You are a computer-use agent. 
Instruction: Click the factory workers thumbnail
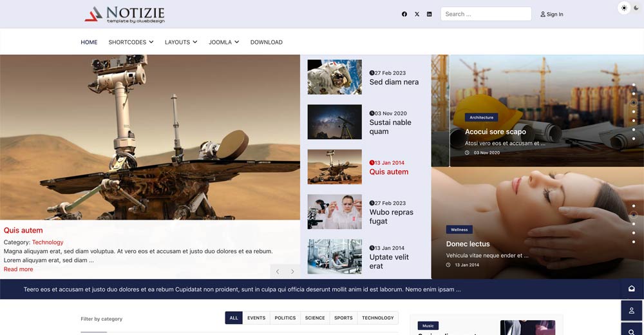point(335,256)
